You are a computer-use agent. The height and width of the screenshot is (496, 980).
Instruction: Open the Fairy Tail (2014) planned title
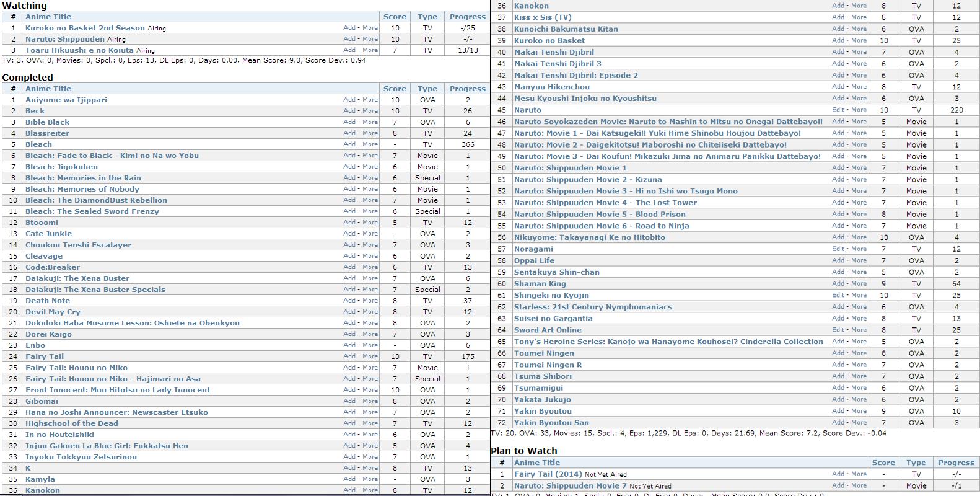pos(548,474)
